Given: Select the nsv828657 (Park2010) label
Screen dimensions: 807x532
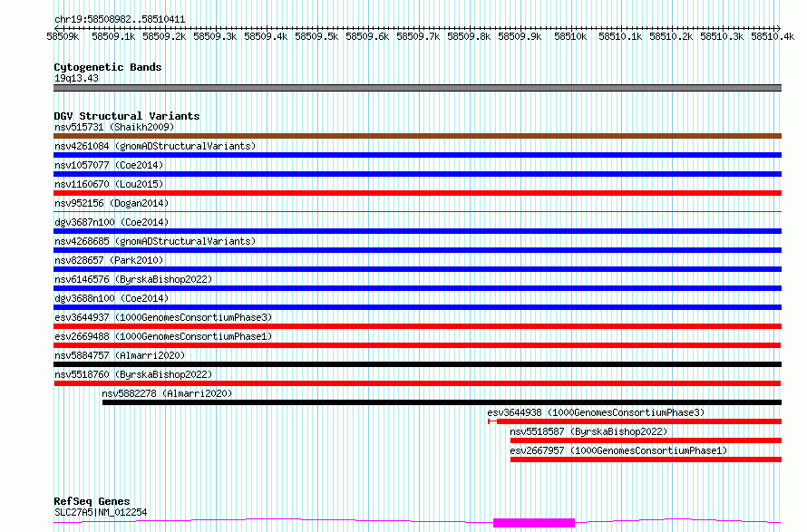Looking at the screenshot, I should pos(109,260).
